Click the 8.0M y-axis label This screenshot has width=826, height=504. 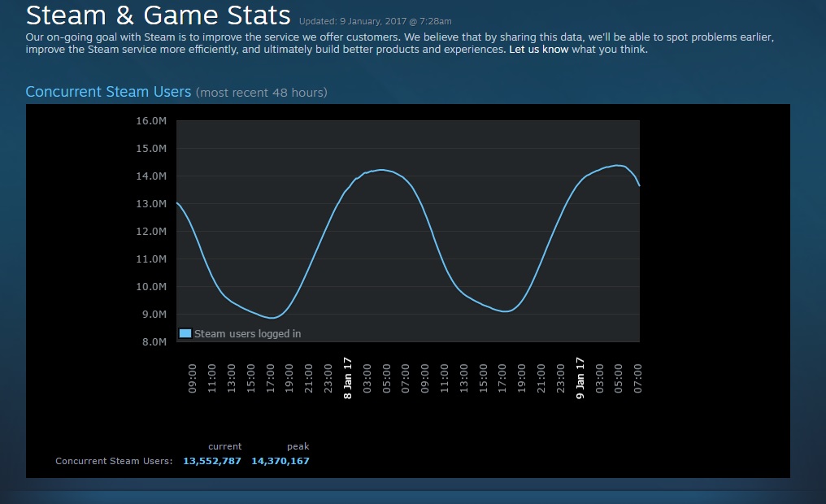click(154, 341)
